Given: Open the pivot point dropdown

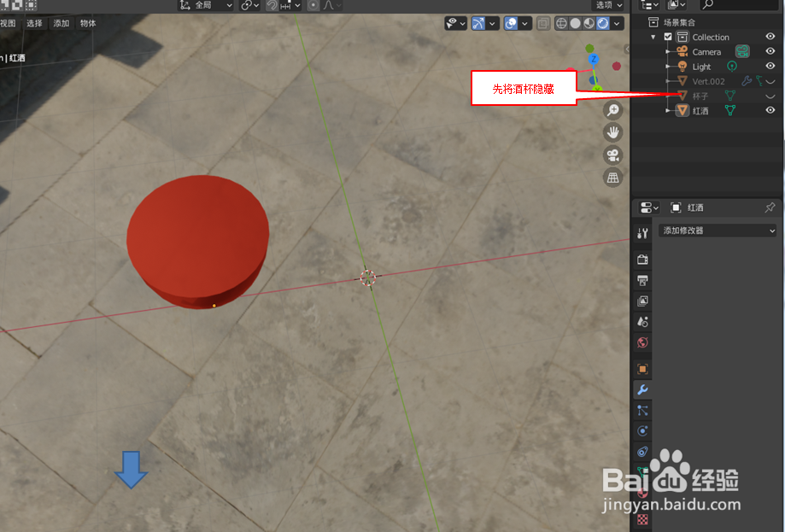Looking at the screenshot, I should click(249, 5).
